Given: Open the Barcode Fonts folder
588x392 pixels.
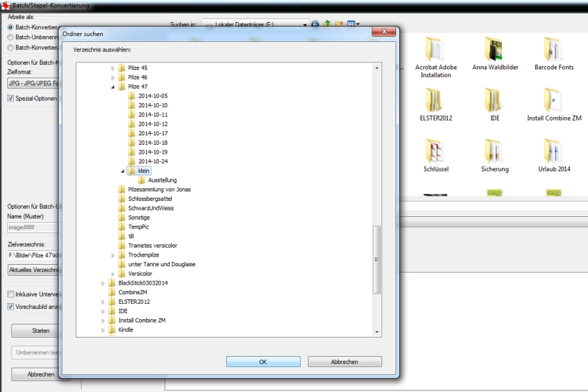Looking at the screenshot, I should (x=553, y=50).
